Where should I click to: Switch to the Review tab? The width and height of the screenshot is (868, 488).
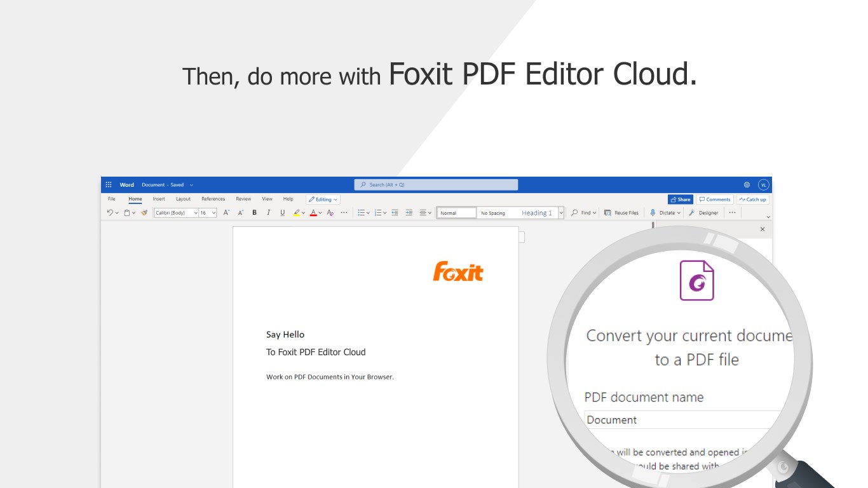pos(243,199)
